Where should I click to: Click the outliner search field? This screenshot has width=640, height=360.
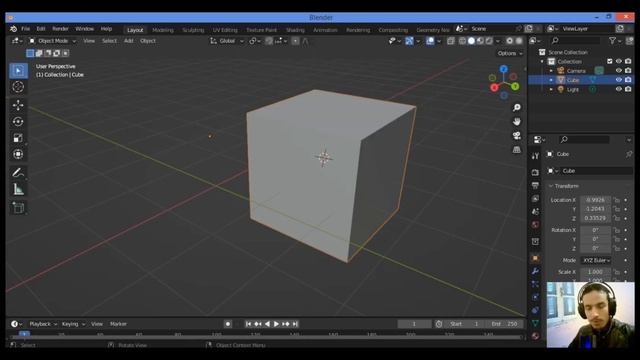tap(576, 41)
